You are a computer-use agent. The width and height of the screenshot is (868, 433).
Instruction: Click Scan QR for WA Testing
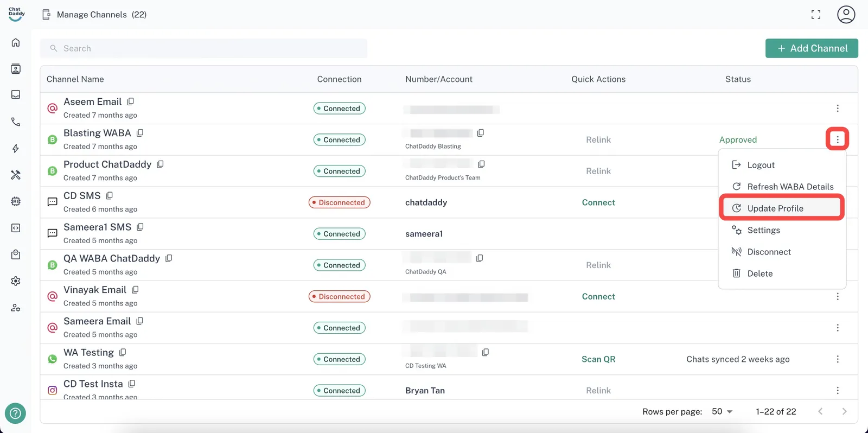[x=598, y=359]
